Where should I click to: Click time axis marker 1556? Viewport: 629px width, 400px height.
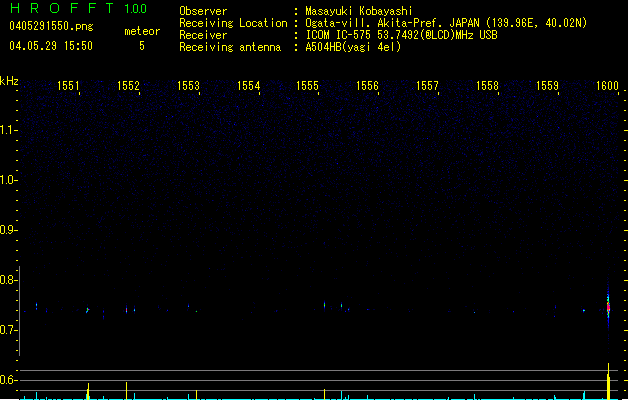point(367,85)
